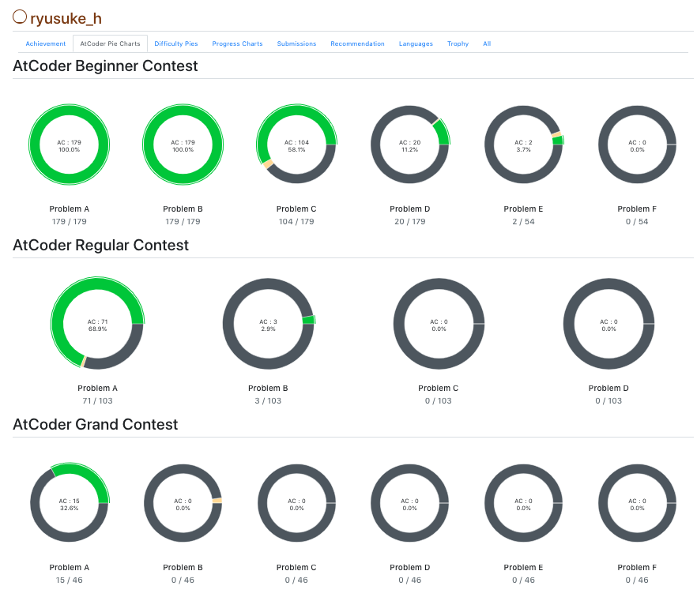Click the AtCoder Grand Contest heading
Screen dimensions: 697x616
tap(95, 424)
